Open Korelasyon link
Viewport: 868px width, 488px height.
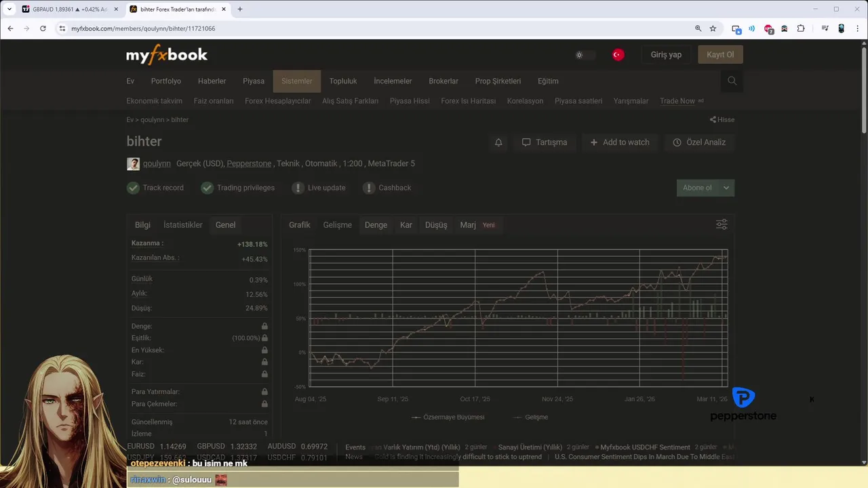(x=526, y=101)
